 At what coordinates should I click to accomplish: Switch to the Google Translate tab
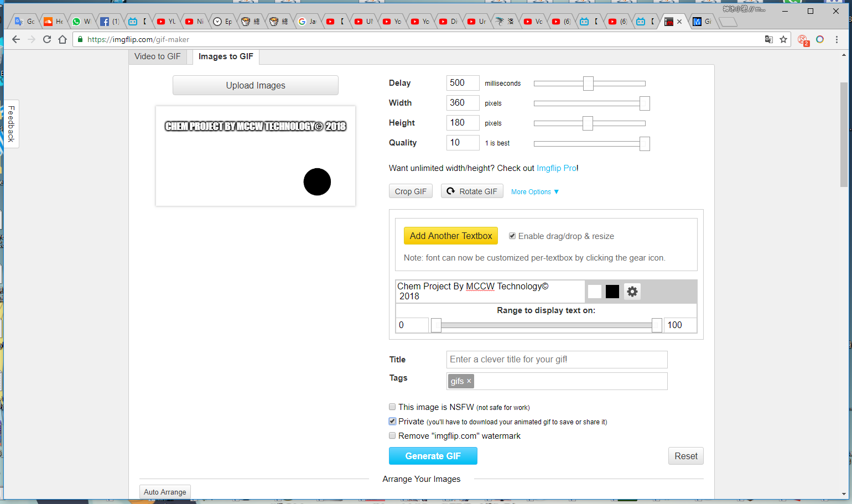coord(24,22)
